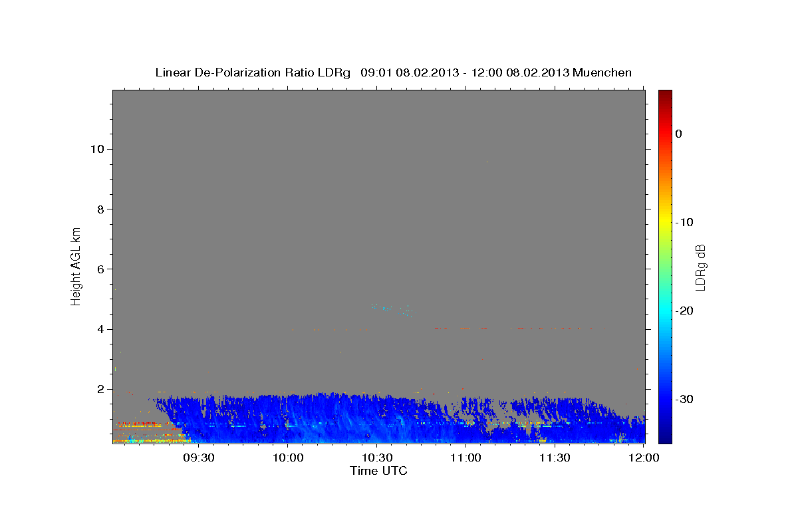Image resolution: width=798 pixels, height=532 pixels.
Task: Click the 12:00 time tick label
Action: 643,458
